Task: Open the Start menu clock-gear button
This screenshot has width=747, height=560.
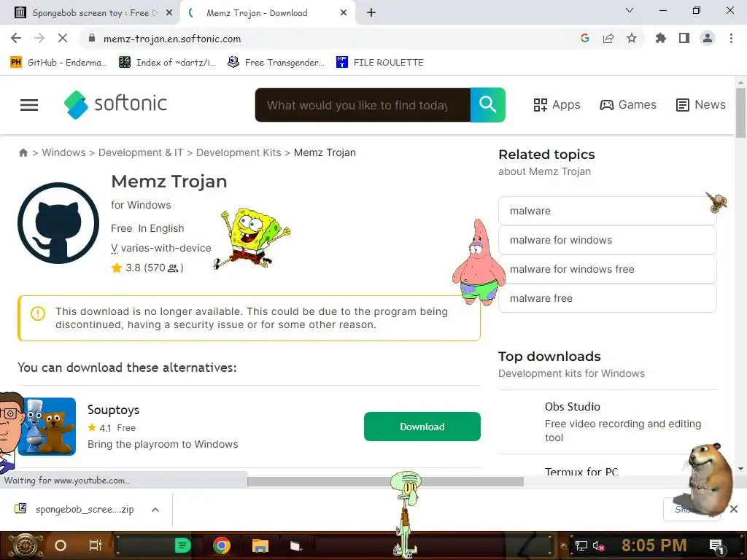Action: pos(25,545)
